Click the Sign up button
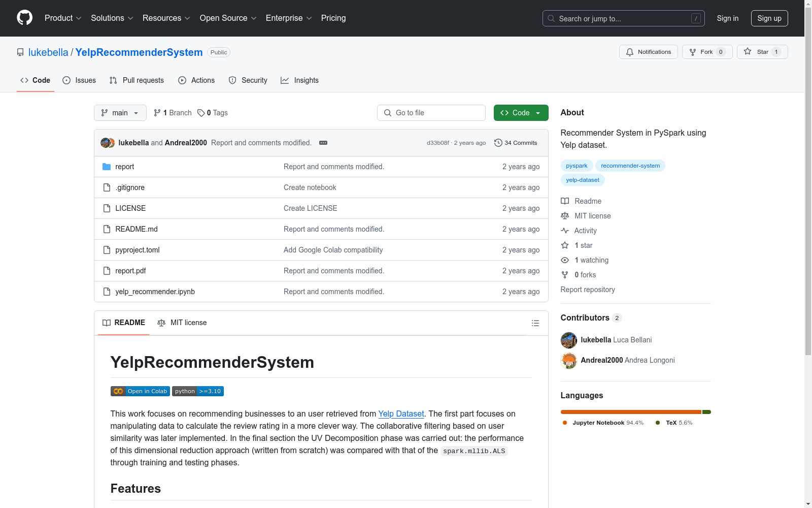The height and width of the screenshot is (508, 812). (769, 18)
